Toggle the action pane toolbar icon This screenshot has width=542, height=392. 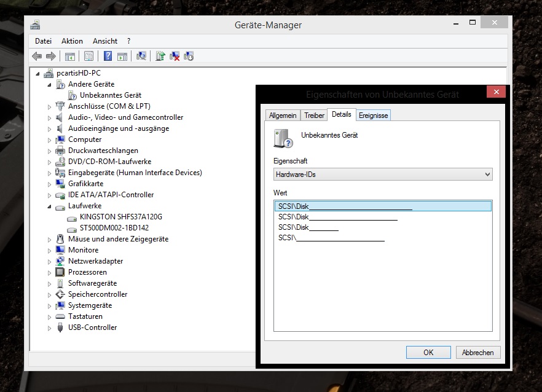click(122, 56)
